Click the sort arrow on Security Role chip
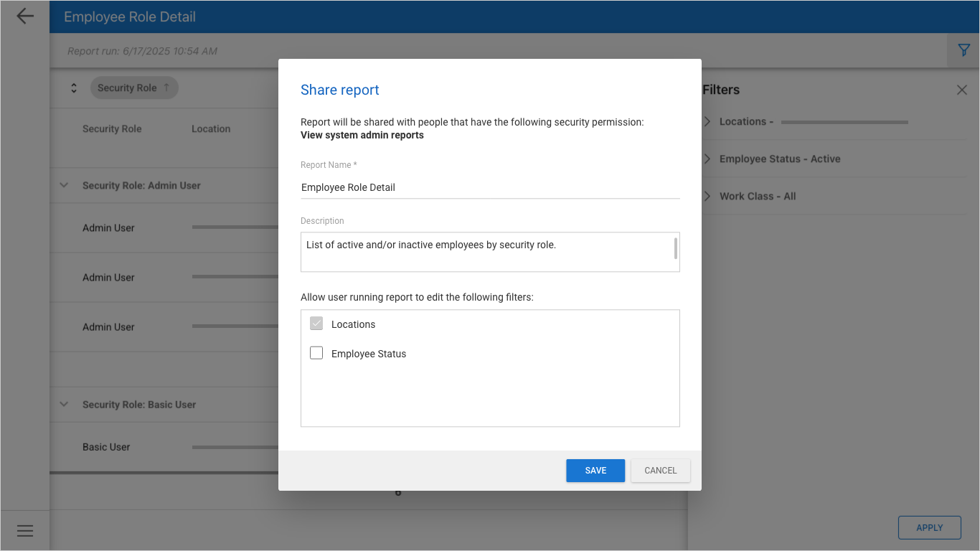This screenshot has height=551, width=980. pos(166,88)
